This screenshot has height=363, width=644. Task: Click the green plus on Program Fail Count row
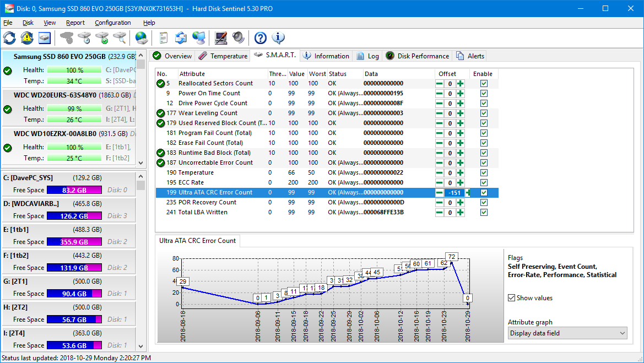coord(461,133)
